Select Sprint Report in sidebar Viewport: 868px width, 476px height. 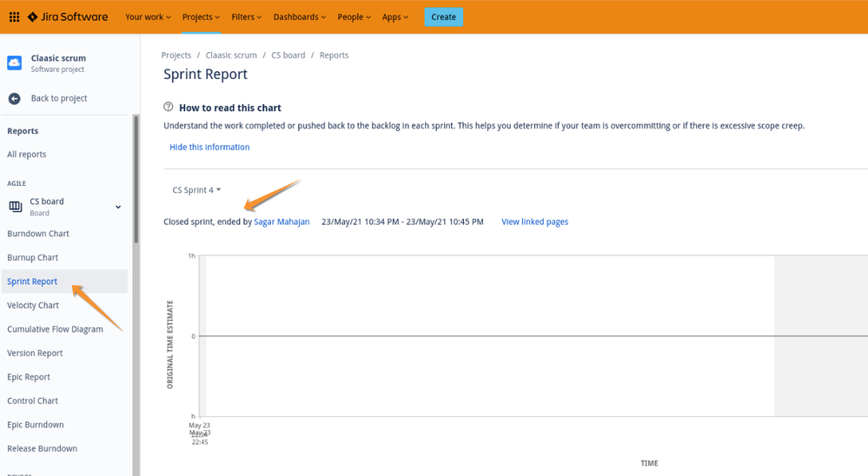click(x=64, y=281)
